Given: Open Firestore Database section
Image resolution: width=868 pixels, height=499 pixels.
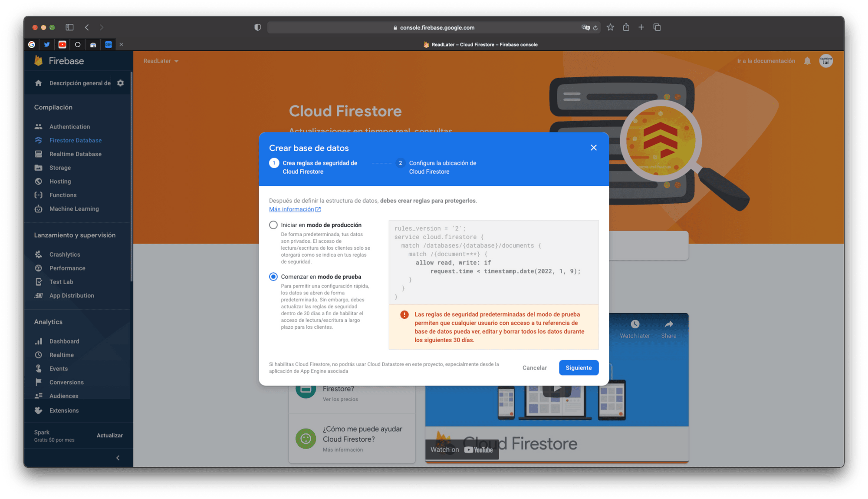Looking at the screenshot, I should click(x=75, y=140).
